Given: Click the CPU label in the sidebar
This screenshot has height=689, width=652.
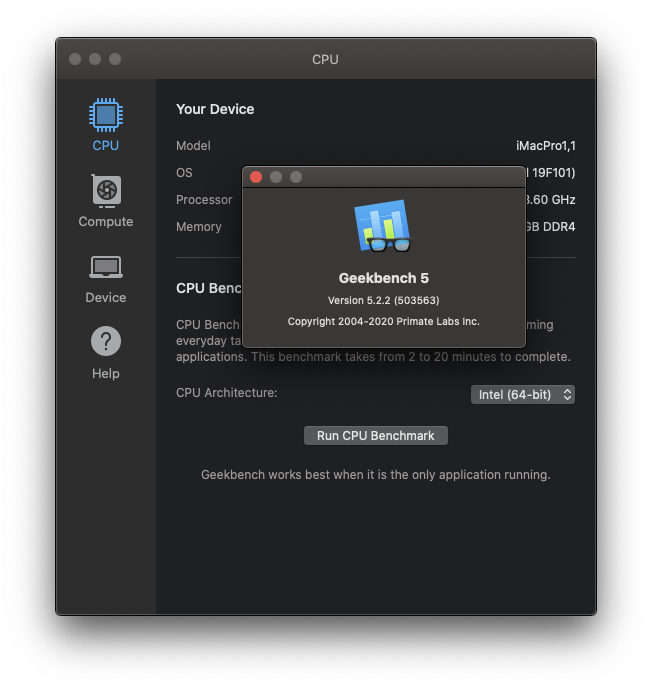Looking at the screenshot, I should pos(105,145).
